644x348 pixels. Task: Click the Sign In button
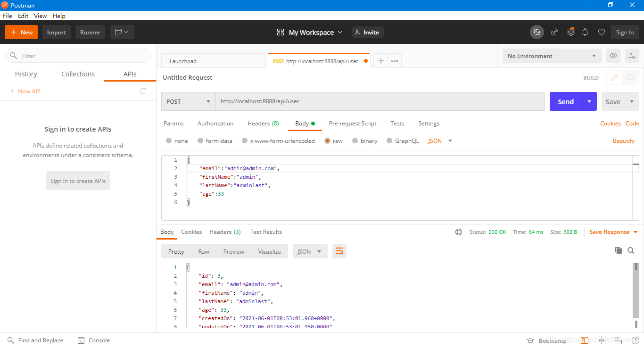click(x=625, y=32)
